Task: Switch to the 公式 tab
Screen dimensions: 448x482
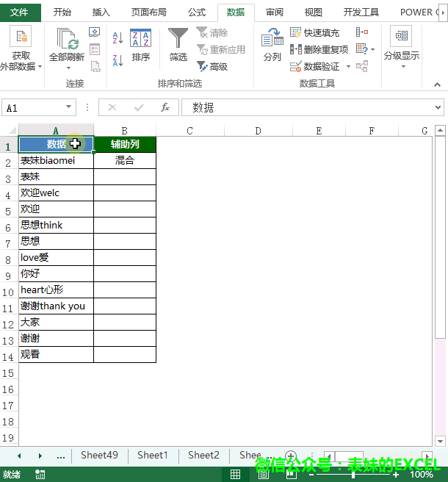Action: point(197,12)
